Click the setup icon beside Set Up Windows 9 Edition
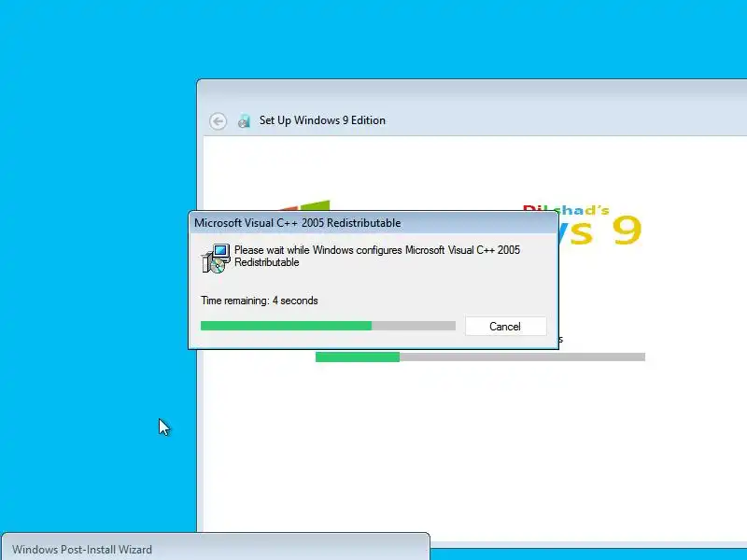747x560 pixels. [245, 121]
